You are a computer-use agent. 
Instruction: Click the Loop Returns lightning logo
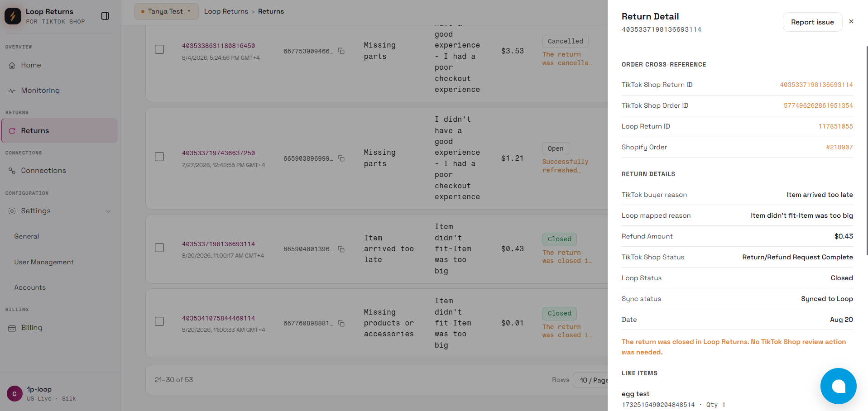13,16
